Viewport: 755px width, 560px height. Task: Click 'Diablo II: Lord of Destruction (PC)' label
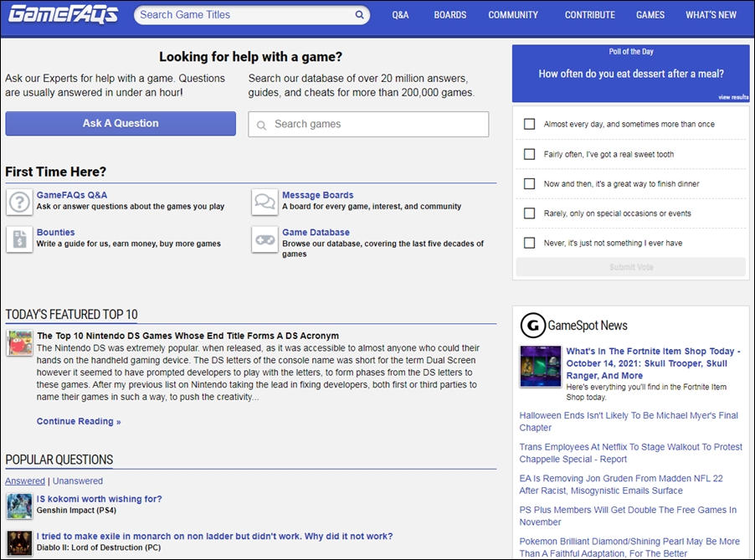click(x=99, y=547)
